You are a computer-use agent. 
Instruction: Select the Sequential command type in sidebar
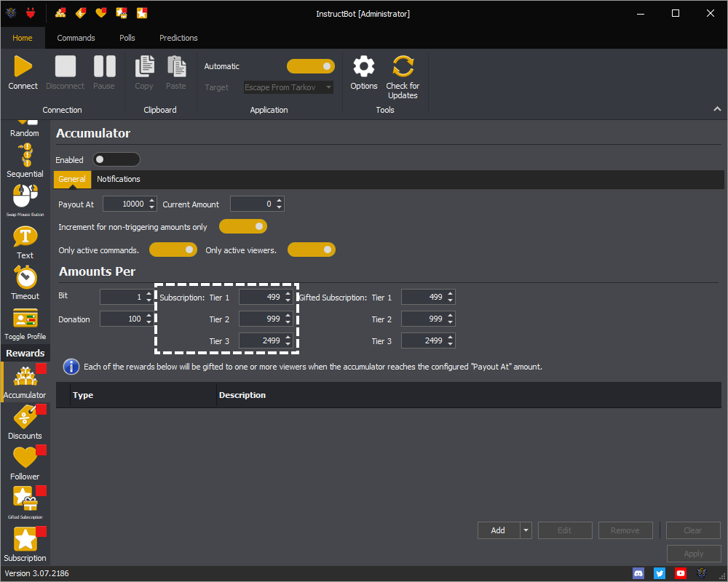click(25, 161)
